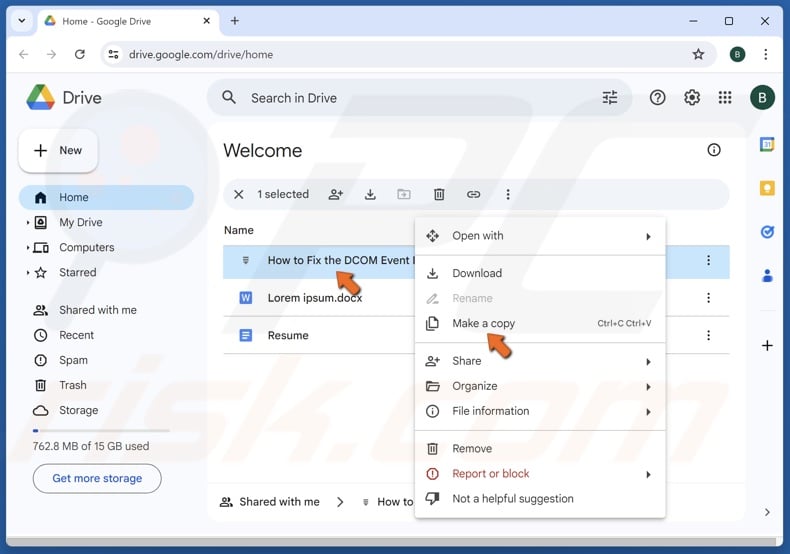The image size is (790, 554).
Task: Click the move to folder toolbar icon
Action: pyautogui.click(x=404, y=194)
